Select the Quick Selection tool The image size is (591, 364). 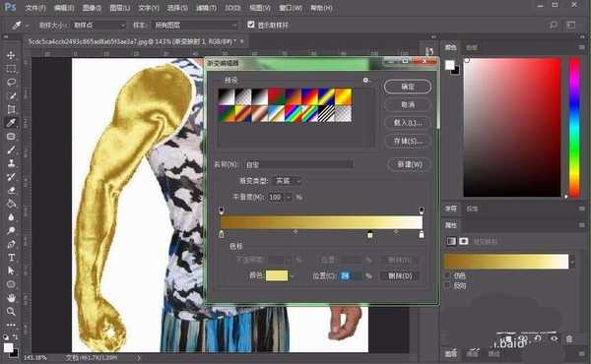coord(11,96)
